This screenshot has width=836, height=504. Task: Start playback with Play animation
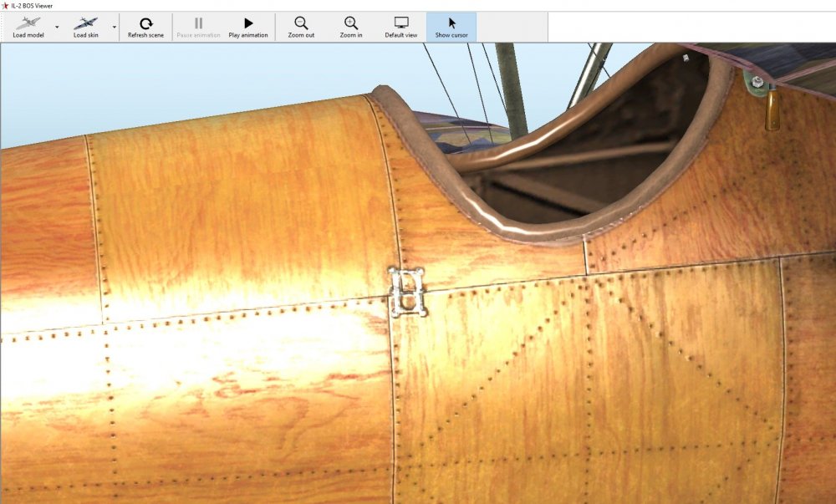(248, 27)
